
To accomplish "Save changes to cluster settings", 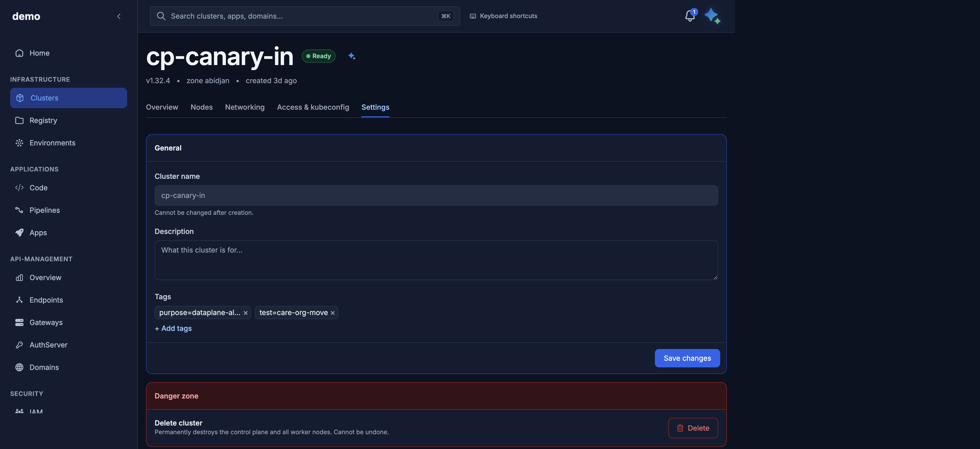I will (x=687, y=358).
